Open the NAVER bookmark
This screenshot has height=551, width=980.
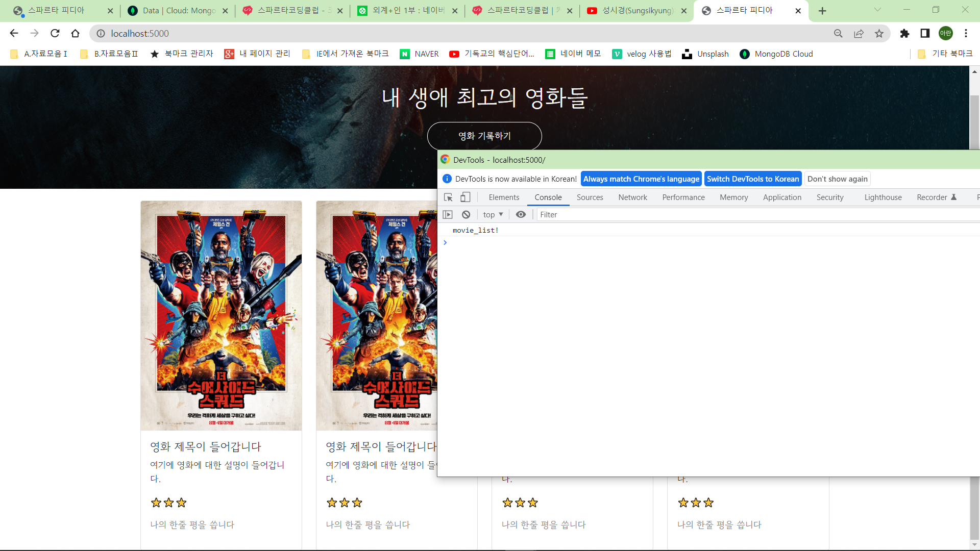[419, 54]
